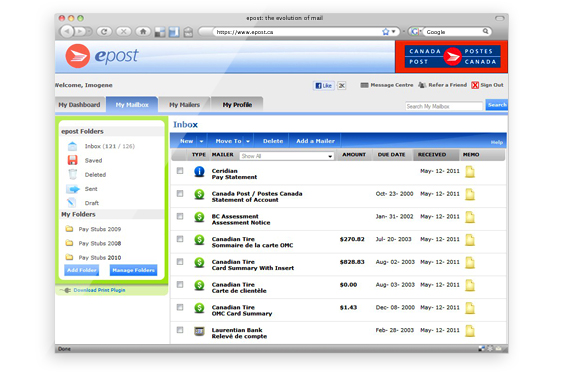The width and height of the screenshot is (569, 373).
Task: Click the epost logo icon
Action: pos(78,56)
